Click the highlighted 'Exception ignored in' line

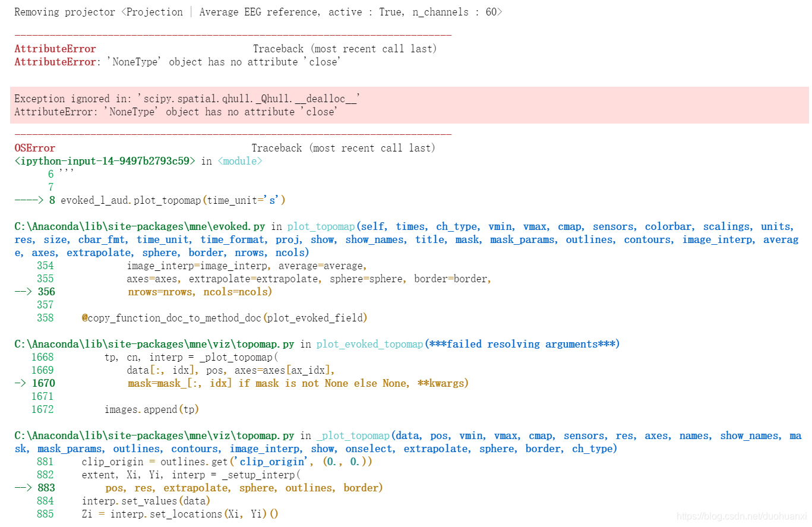coord(187,99)
